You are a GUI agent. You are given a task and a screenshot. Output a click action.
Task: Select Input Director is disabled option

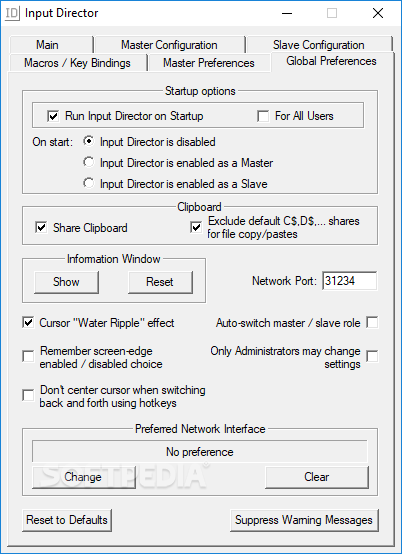point(89,142)
